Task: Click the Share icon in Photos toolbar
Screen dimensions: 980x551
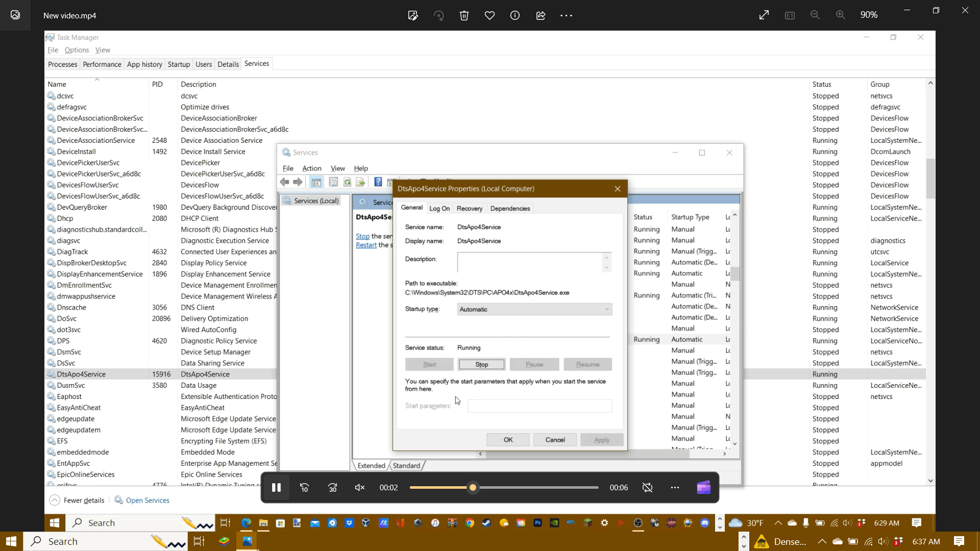Action: click(541, 15)
